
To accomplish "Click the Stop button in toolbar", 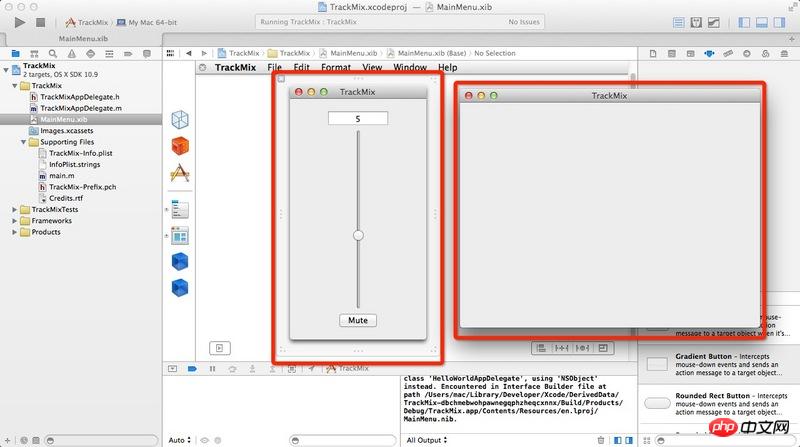I will pyautogui.click(x=40, y=22).
